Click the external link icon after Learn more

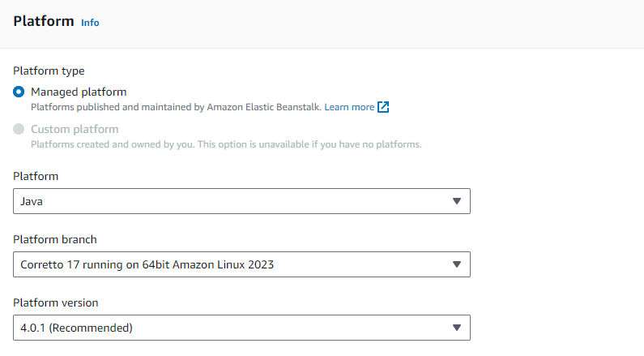pos(383,107)
